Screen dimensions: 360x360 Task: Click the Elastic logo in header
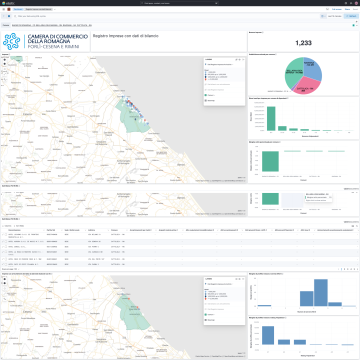[x=6, y=3]
